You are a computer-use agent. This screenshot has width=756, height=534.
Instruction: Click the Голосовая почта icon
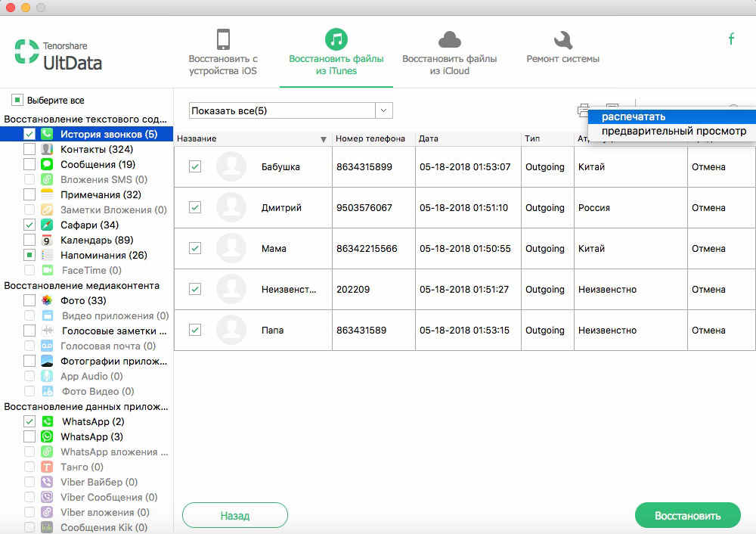[x=47, y=346]
